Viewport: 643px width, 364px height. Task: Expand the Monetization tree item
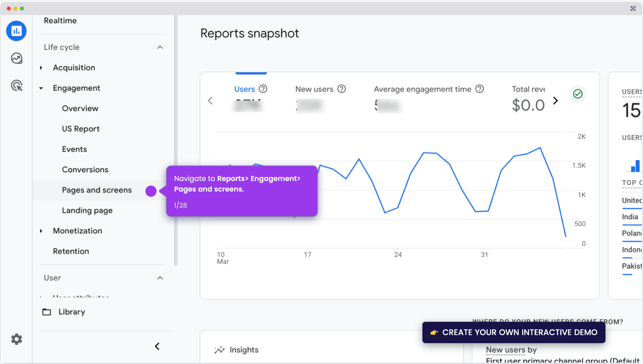(x=41, y=231)
